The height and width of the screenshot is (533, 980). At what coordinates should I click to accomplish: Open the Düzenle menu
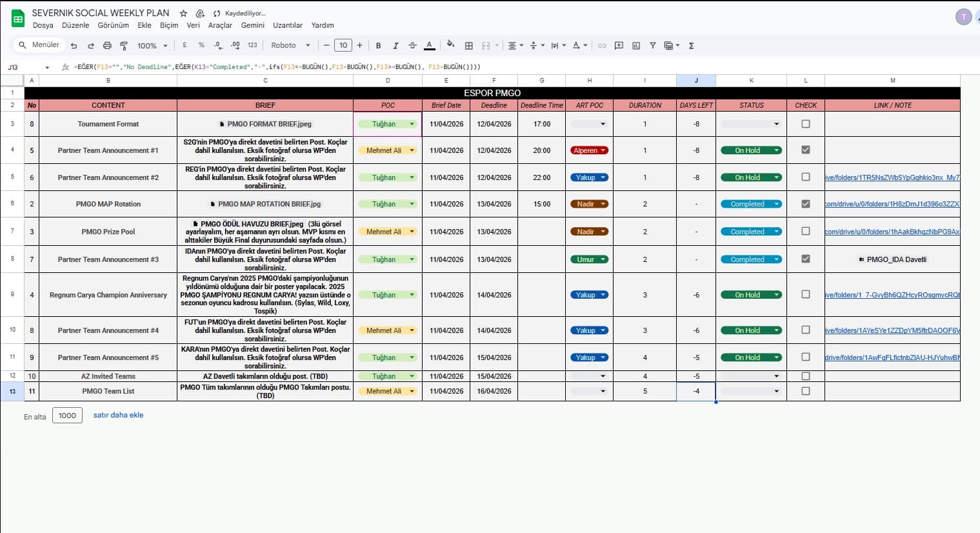(75, 25)
